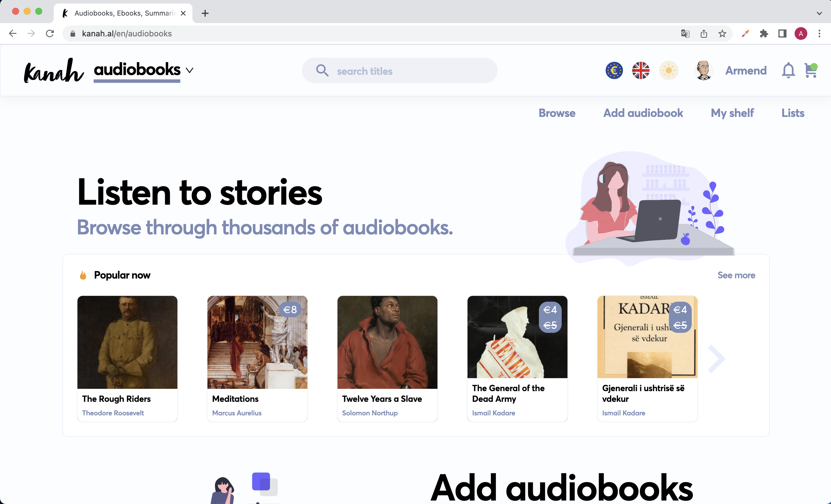The width and height of the screenshot is (831, 504).
Task: Reload the page
Action: [50, 33]
